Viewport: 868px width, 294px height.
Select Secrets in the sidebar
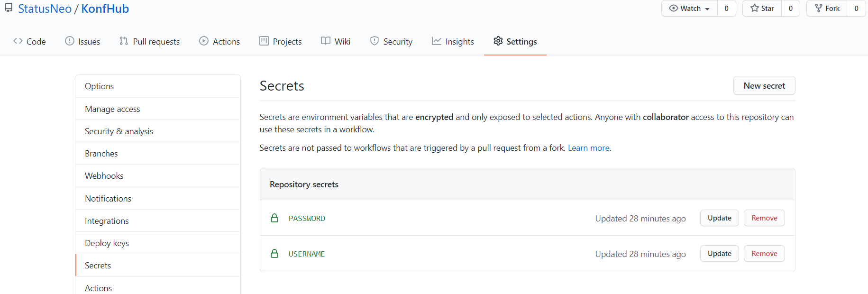click(x=158, y=266)
